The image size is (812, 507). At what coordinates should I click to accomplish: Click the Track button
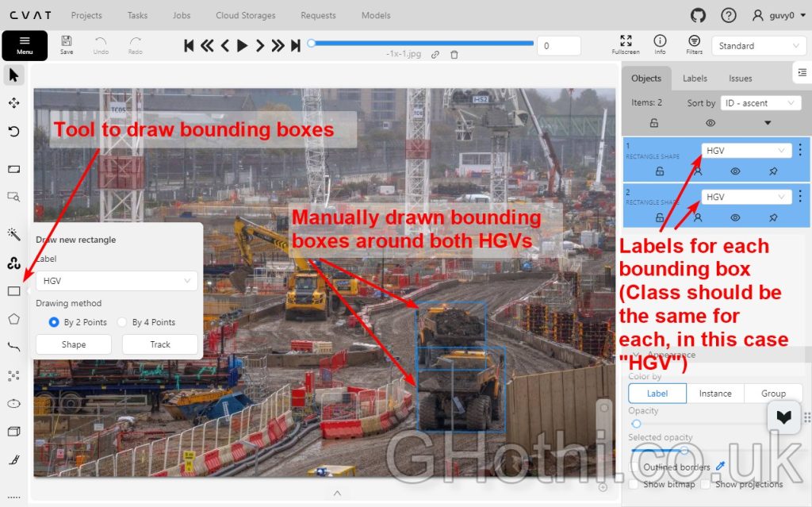pos(160,344)
